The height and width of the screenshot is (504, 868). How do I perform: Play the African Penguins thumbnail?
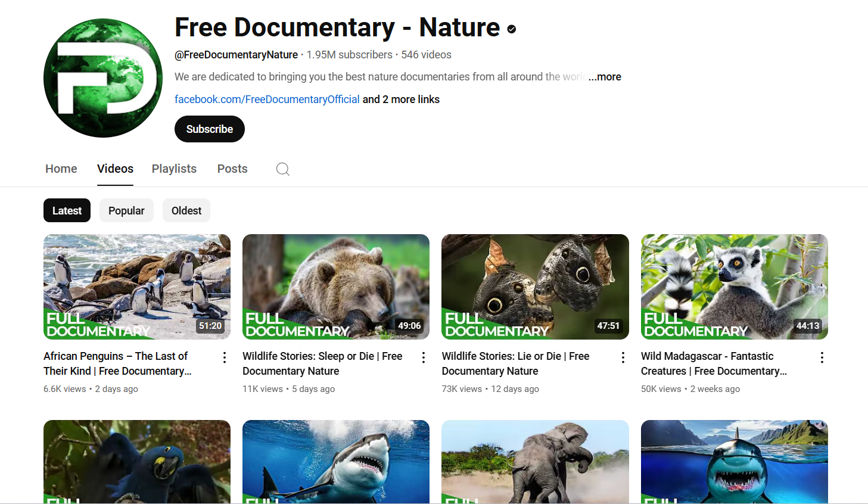tap(137, 287)
